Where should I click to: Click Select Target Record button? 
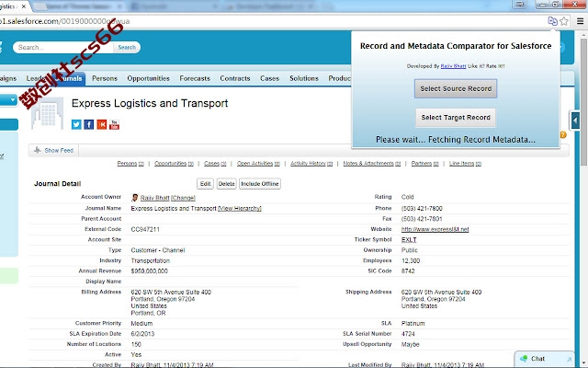coord(456,118)
